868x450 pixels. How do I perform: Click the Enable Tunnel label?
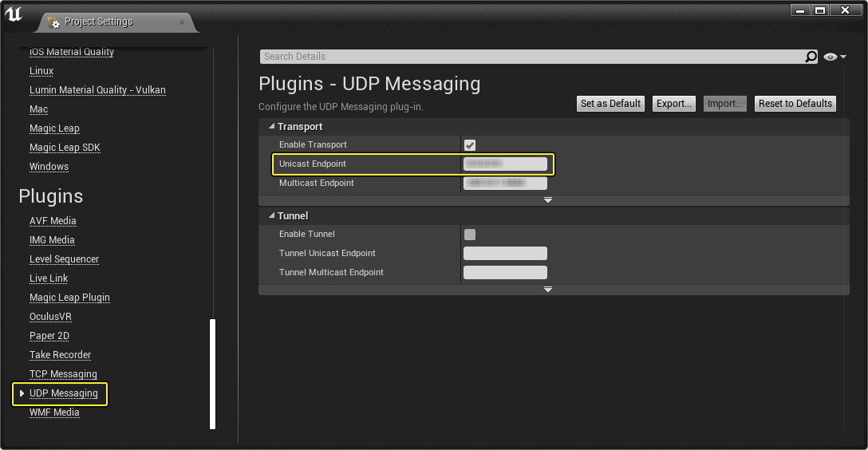coord(306,234)
